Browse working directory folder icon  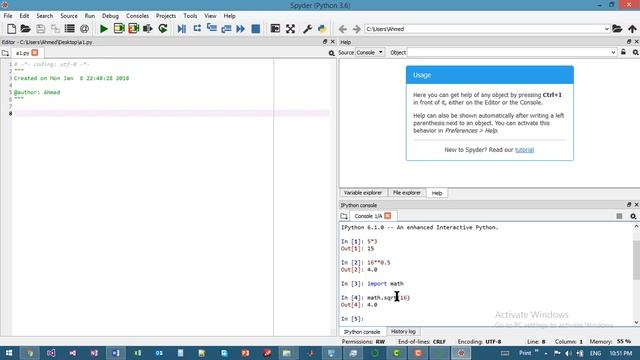click(617, 29)
